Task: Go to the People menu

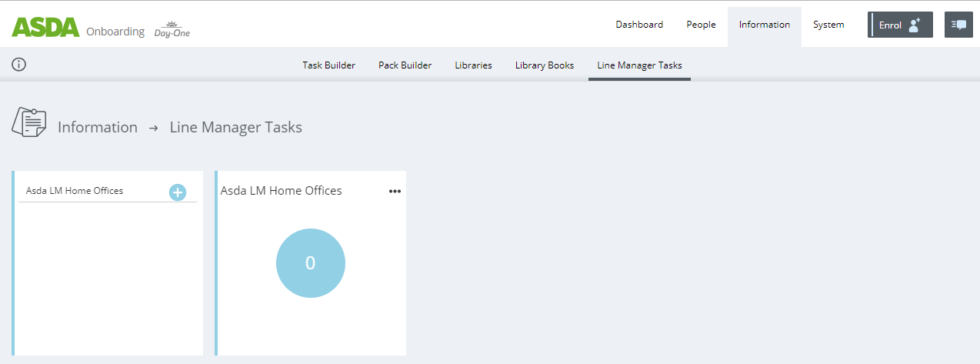Action: click(x=701, y=25)
